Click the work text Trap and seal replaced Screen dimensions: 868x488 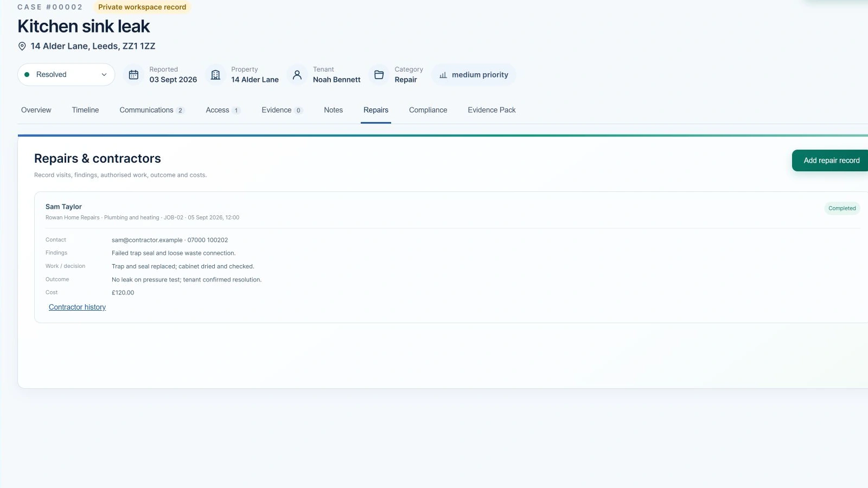point(183,266)
